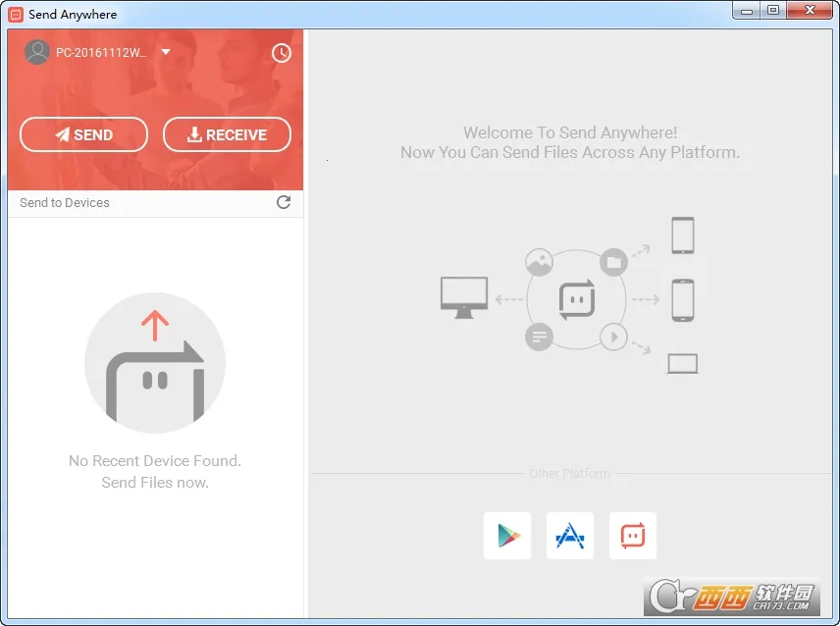Expand the device name dropdown
Viewport: 840px width, 626px height.
(165, 53)
